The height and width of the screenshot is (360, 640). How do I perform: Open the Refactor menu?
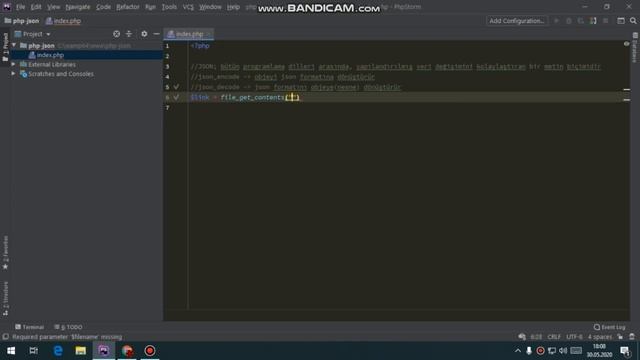(128, 7)
